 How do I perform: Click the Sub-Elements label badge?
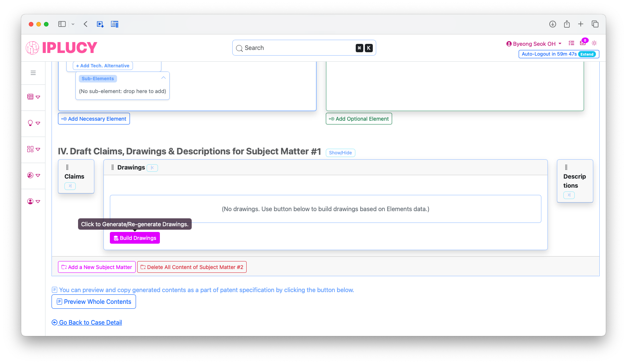point(98,79)
